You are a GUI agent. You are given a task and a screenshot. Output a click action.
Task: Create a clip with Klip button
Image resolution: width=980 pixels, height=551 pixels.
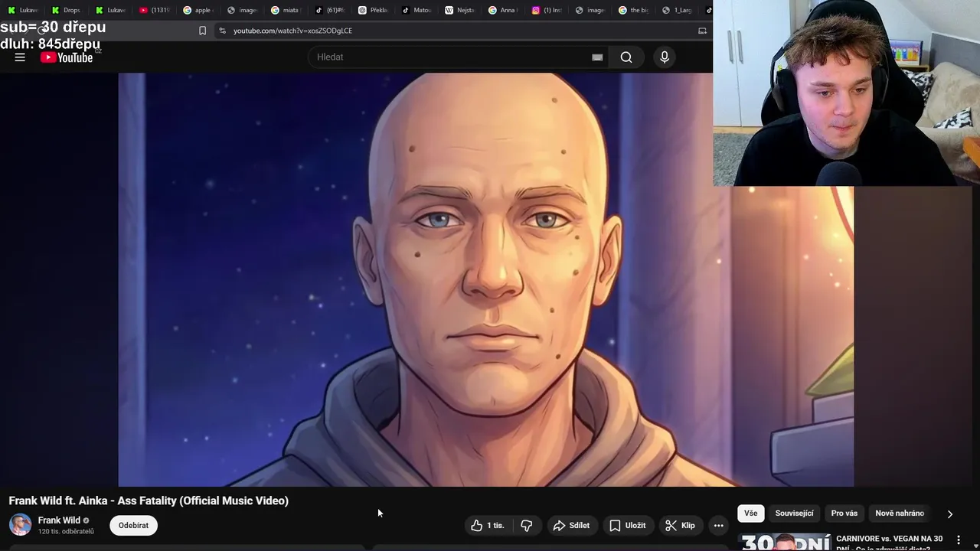point(680,526)
